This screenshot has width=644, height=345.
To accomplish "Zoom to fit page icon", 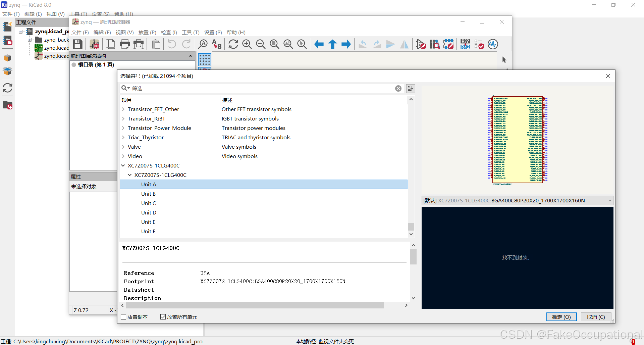I will [x=274, y=44].
